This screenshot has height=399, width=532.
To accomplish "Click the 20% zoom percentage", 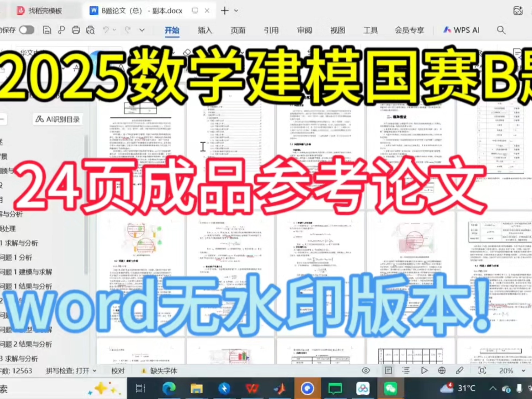I will coord(506,371).
